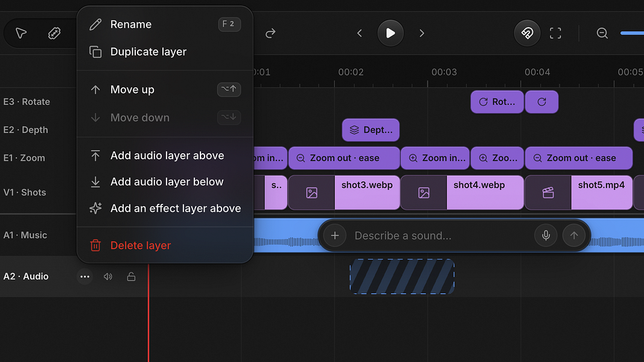Zoom out the timeline
Screen dimensions: 644x362
602,33
